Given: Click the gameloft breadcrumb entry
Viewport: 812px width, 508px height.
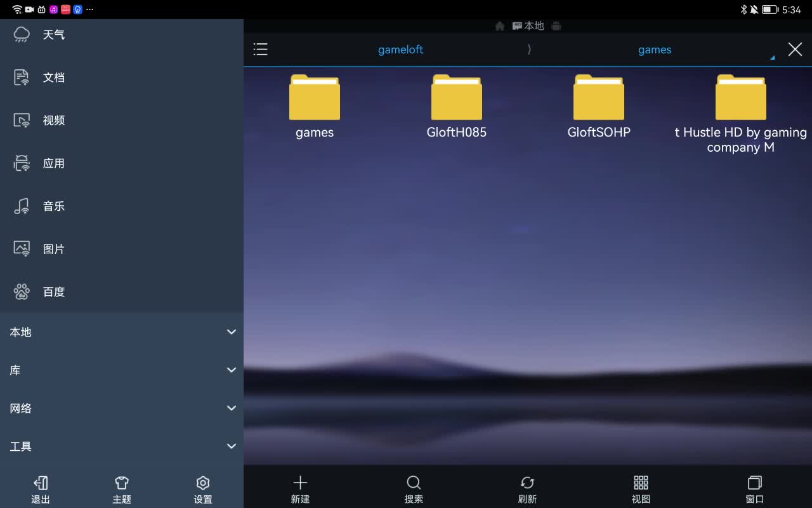Looking at the screenshot, I should pyautogui.click(x=400, y=49).
